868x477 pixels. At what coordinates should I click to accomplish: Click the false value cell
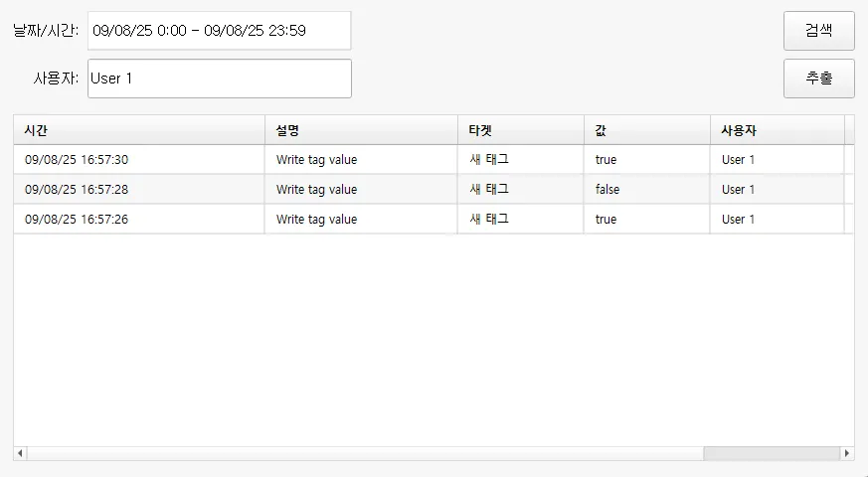click(608, 190)
